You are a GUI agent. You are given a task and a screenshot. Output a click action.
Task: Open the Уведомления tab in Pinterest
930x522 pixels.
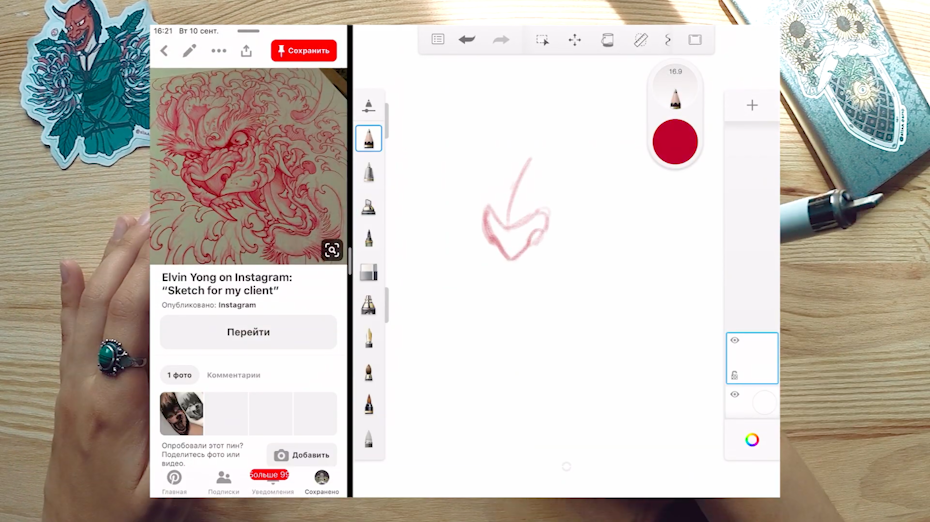(272, 481)
